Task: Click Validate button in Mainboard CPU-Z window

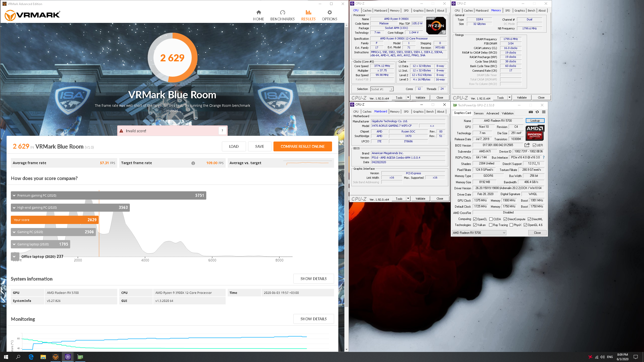Action: tap(420, 199)
